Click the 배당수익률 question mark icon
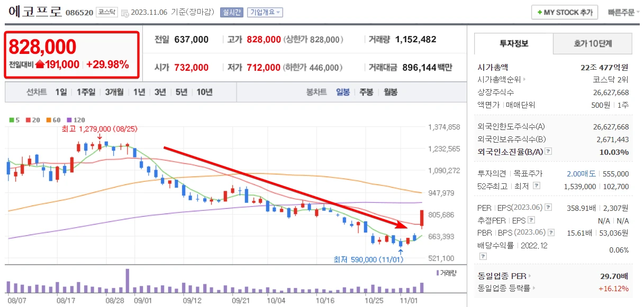This screenshot has height=307, width=644. 483,256
